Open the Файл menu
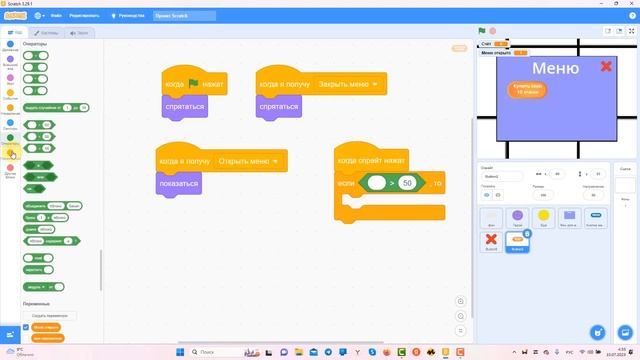This screenshot has width=640, height=360. 56,16
